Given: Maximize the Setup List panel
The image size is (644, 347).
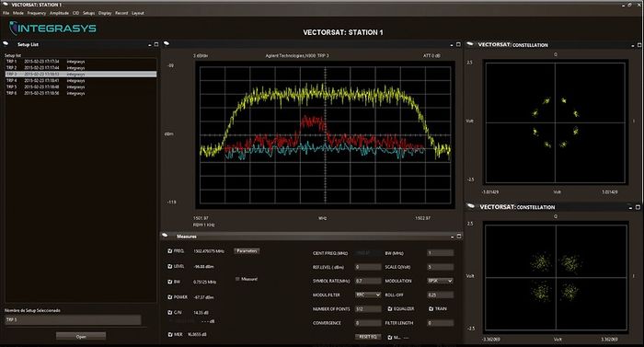Looking at the screenshot, I should click(x=156, y=44).
